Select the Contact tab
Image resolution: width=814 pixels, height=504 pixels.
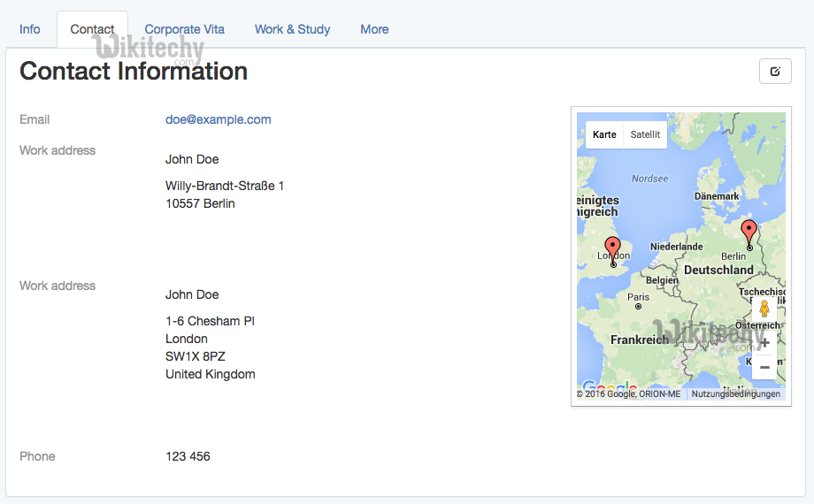click(x=92, y=29)
